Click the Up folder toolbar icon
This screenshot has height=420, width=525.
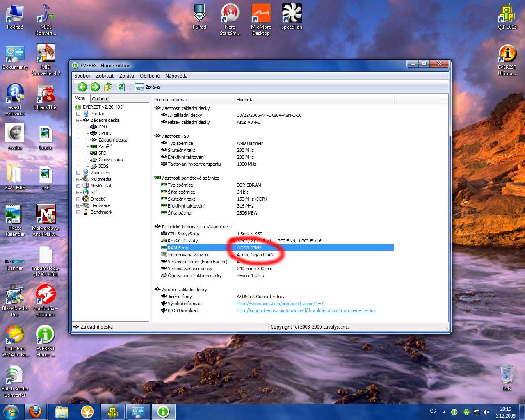click(x=108, y=87)
